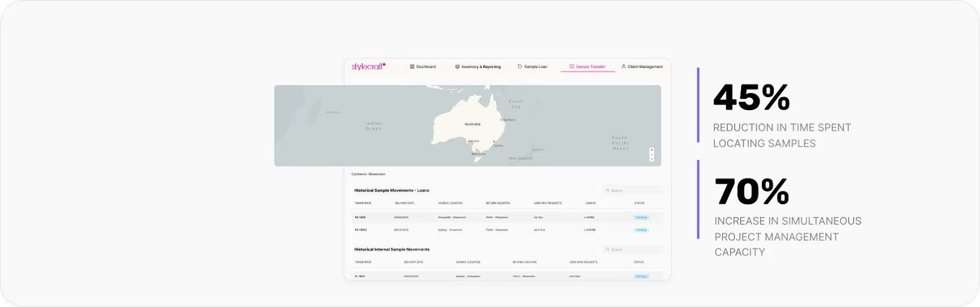Reset map bearing with compass button
Viewport: 980px width, 307px height.
(652, 158)
